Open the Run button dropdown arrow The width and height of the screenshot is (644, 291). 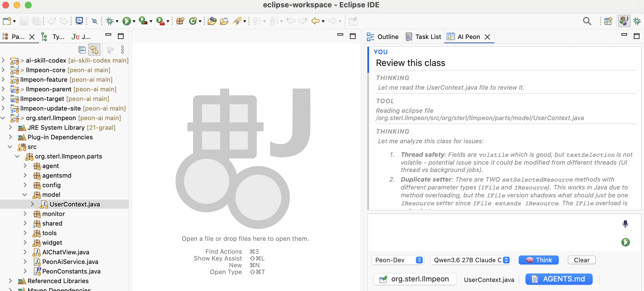point(134,21)
